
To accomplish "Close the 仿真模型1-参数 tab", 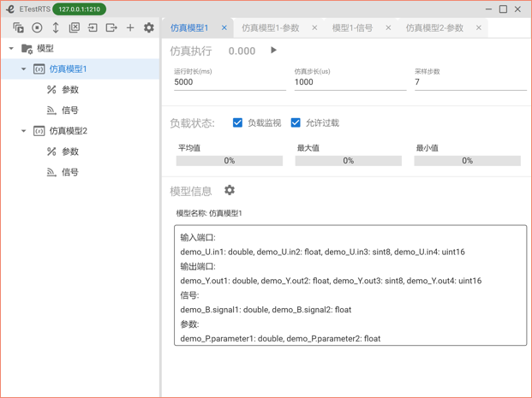I will (x=315, y=27).
